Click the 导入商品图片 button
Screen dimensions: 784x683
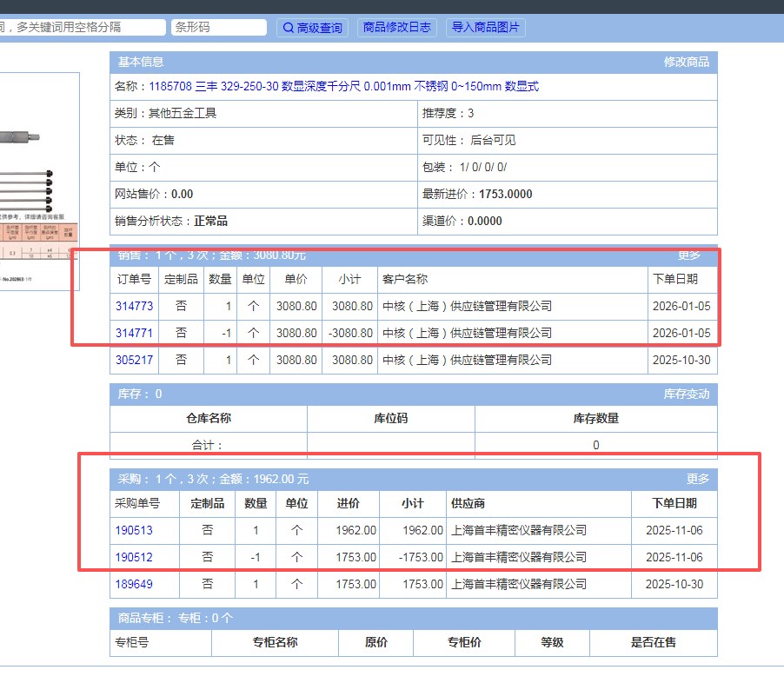(486, 28)
